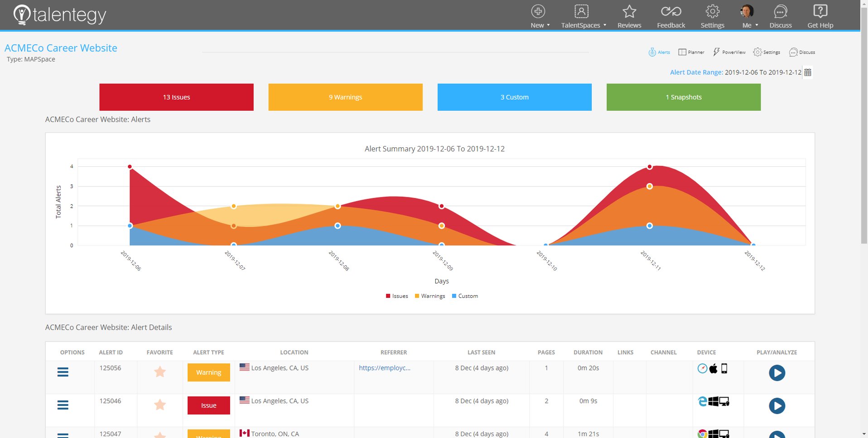Sort by the ALERT TYPE column header
The height and width of the screenshot is (438, 868).
tap(208, 352)
